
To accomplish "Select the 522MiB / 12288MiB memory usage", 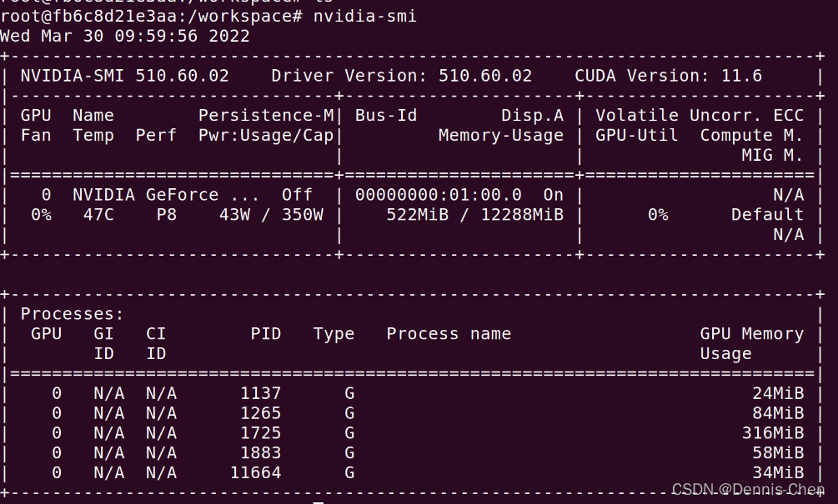I will 474,215.
